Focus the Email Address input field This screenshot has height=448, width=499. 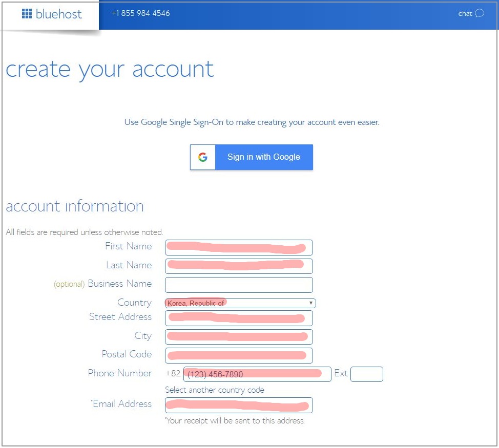coord(239,405)
